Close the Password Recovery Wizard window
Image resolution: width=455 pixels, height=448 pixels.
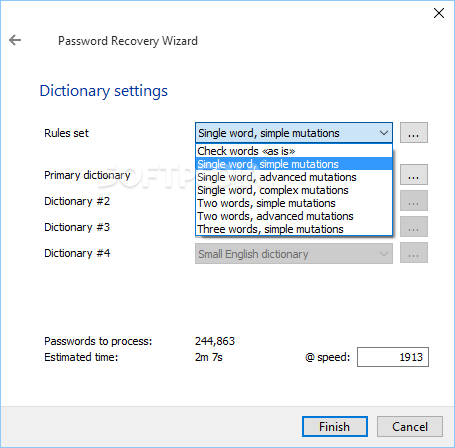tap(439, 13)
